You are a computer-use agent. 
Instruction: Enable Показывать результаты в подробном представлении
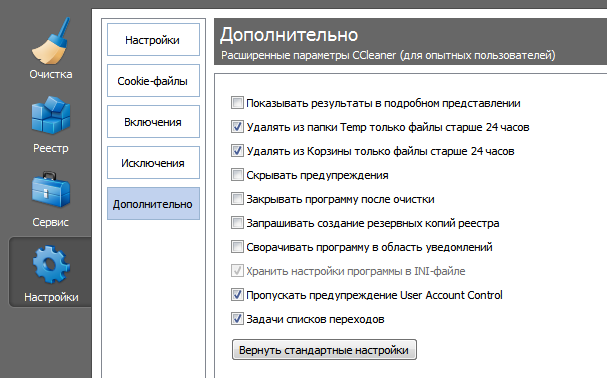237,103
